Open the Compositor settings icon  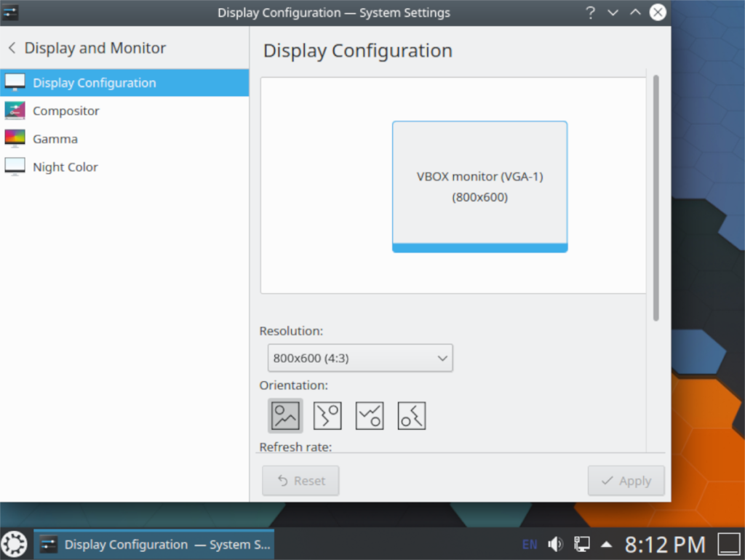[15, 111]
